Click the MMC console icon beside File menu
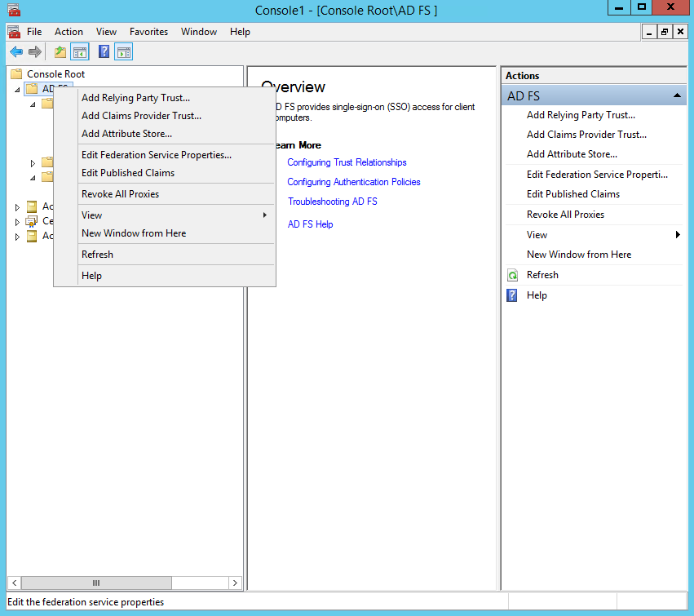Screen dimensions: 694x616 pos(14,32)
